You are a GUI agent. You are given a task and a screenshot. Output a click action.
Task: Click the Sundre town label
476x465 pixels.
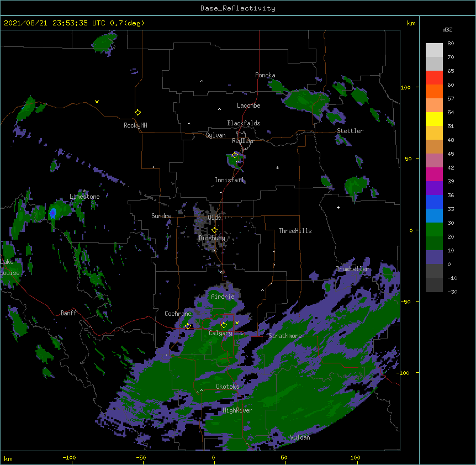coord(161,216)
